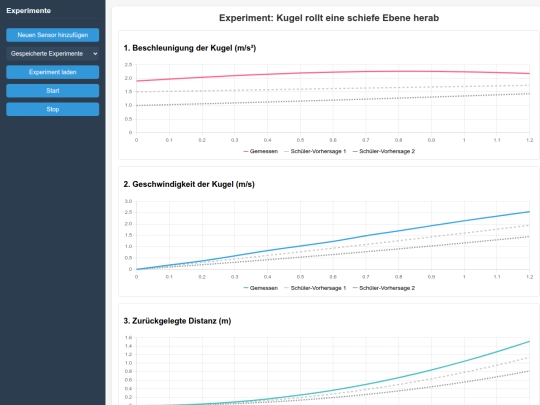Click heading 2. Geschwindigkeit der Kugel (m/s)
The image size is (540, 405).
[189, 184]
